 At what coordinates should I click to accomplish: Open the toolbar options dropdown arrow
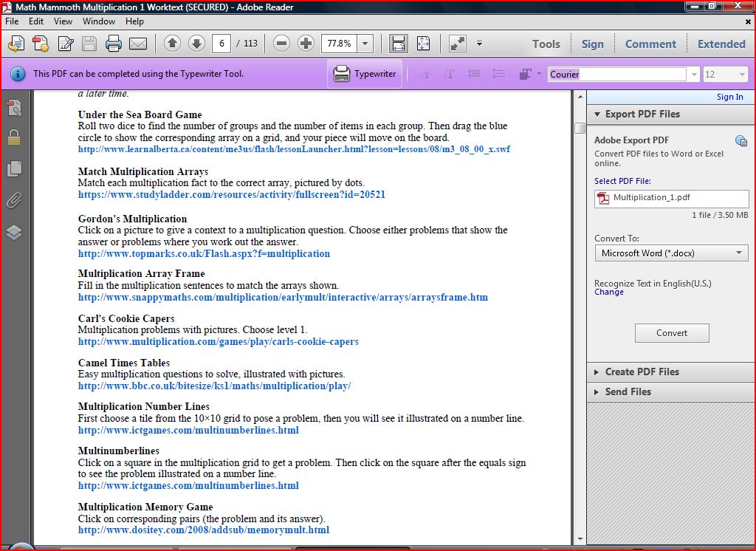(x=479, y=44)
